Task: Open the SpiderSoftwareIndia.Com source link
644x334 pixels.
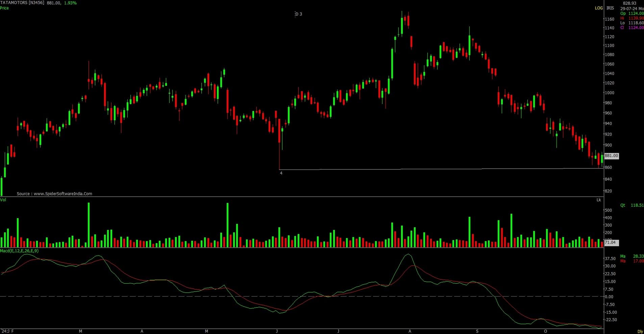Action: pos(54,194)
